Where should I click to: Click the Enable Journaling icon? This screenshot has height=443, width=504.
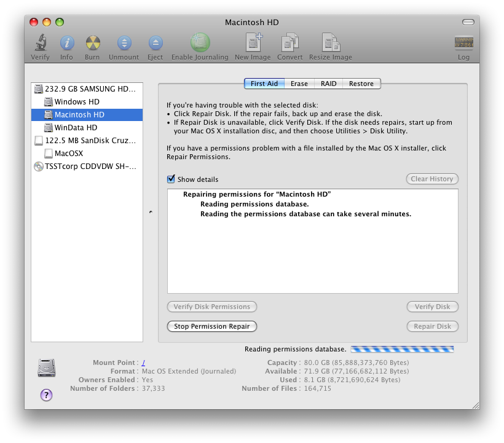click(x=200, y=43)
